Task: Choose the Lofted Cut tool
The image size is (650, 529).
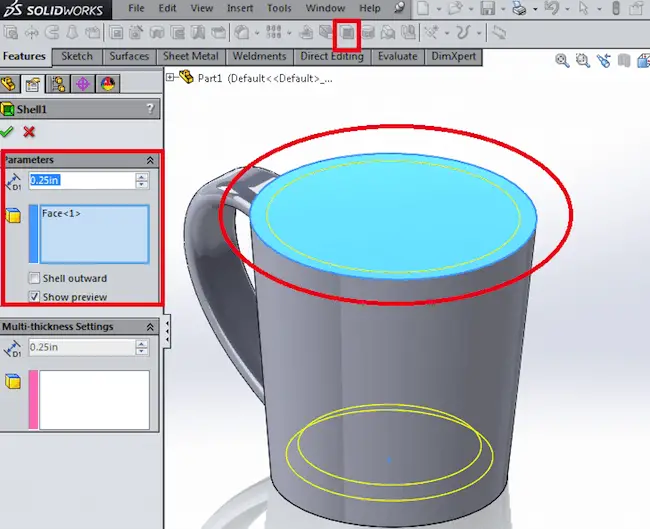Action: pos(198,32)
